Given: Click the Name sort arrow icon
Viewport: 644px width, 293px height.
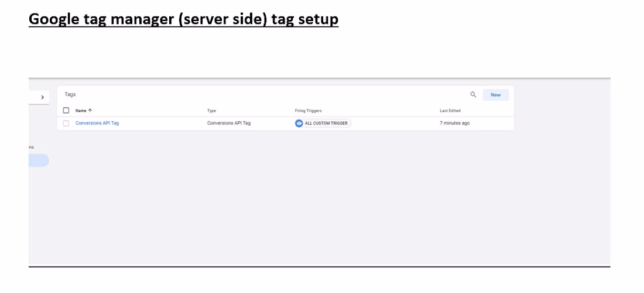Looking at the screenshot, I should pos(90,111).
